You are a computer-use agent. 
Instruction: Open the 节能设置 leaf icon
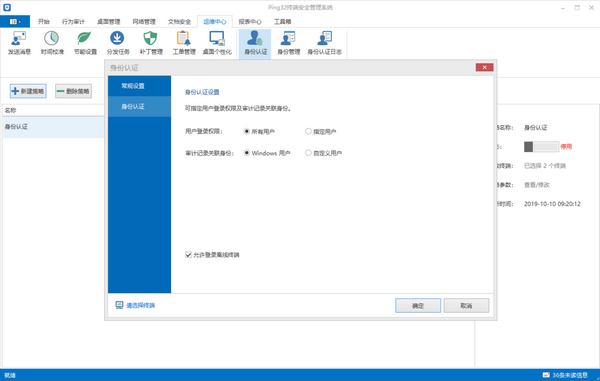point(85,43)
